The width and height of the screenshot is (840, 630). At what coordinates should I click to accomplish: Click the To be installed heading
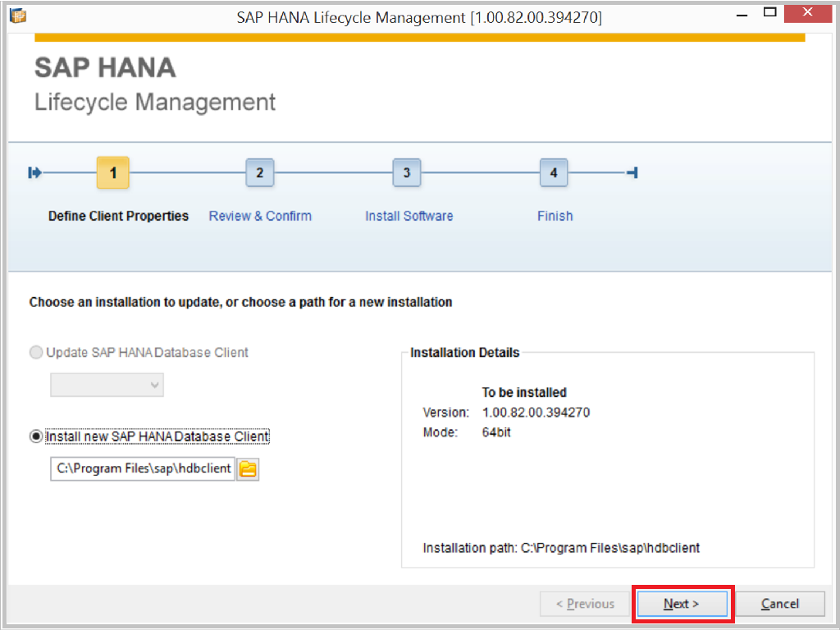pyautogui.click(x=524, y=393)
